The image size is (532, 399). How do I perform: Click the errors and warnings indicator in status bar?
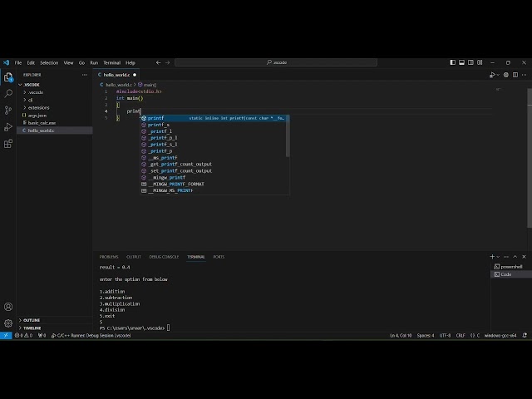[23, 336]
